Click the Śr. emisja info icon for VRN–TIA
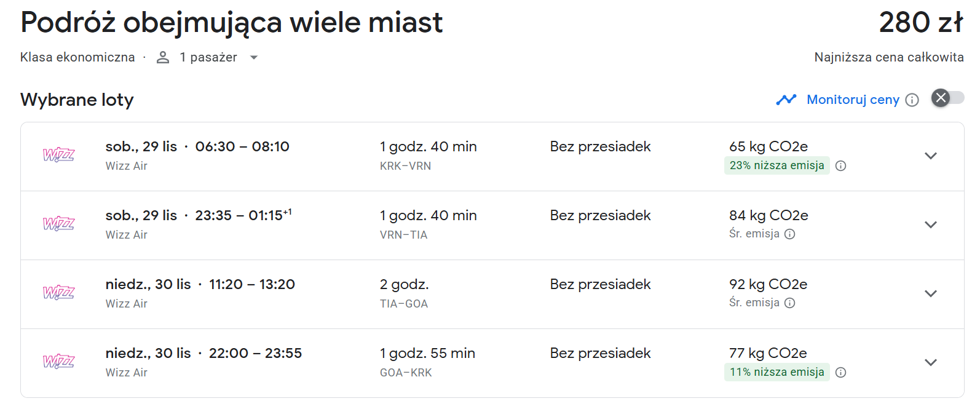This screenshot has height=401, width=980. (x=790, y=234)
